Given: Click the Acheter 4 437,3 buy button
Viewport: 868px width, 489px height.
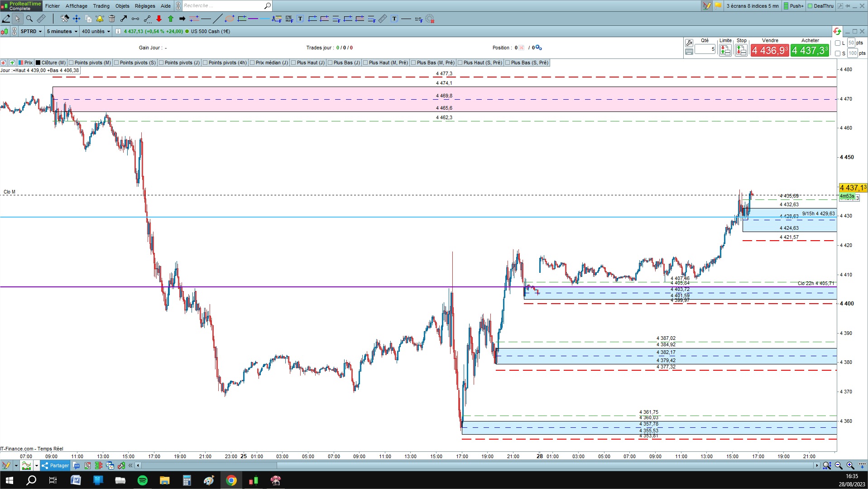Looking at the screenshot, I should (x=810, y=50).
